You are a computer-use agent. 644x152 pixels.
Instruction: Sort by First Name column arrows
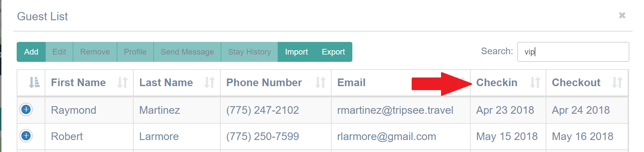point(122,82)
